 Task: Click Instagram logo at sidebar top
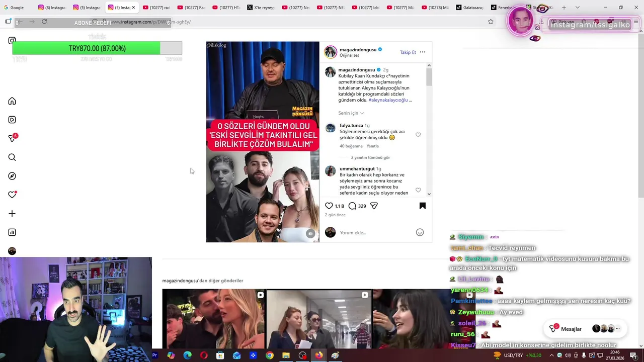(x=12, y=41)
